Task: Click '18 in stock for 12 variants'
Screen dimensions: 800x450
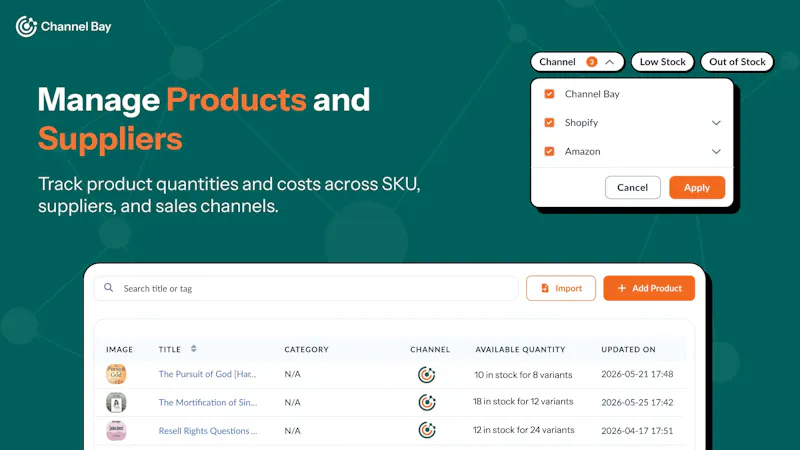Action: click(x=523, y=402)
